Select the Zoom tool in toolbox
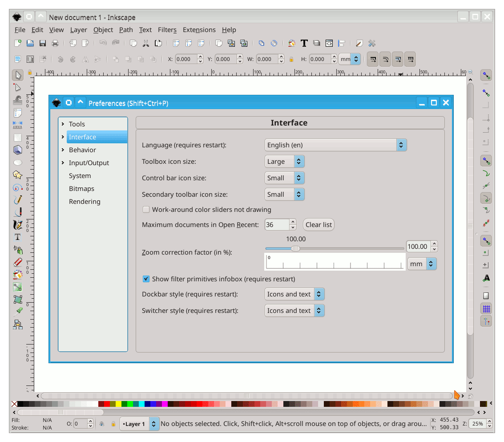Viewport: 504px width, 442px height. tap(18, 113)
